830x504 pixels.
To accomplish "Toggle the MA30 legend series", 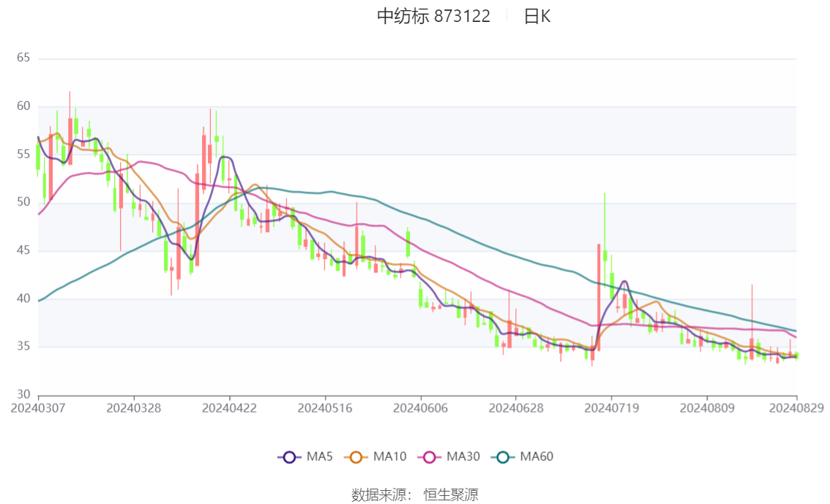I will click(449, 457).
